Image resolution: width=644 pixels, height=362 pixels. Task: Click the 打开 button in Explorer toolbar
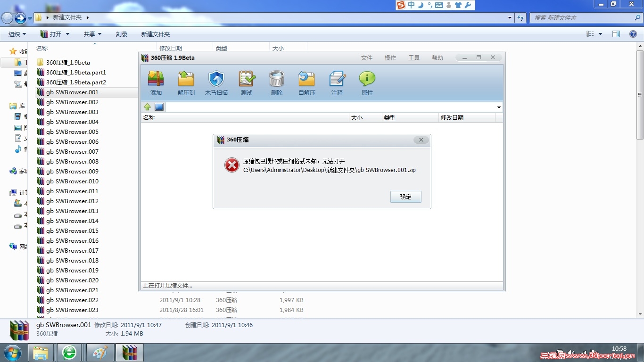pyautogui.click(x=51, y=34)
